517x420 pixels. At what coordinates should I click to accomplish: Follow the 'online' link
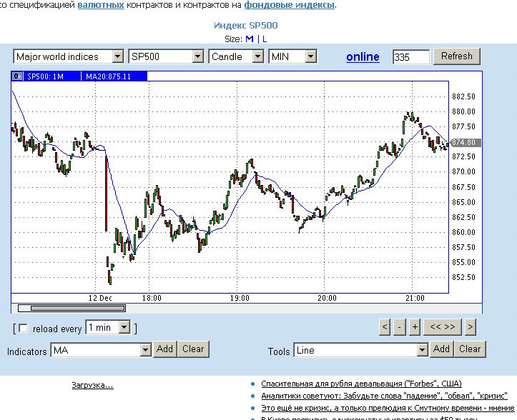[x=363, y=56]
